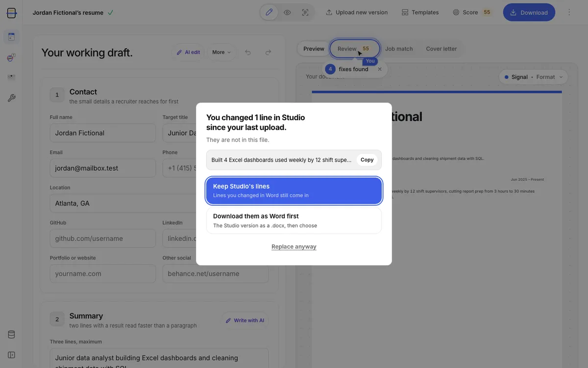Click the Email input field
This screenshot has width=588, height=368.
click(x=103, y=168)
